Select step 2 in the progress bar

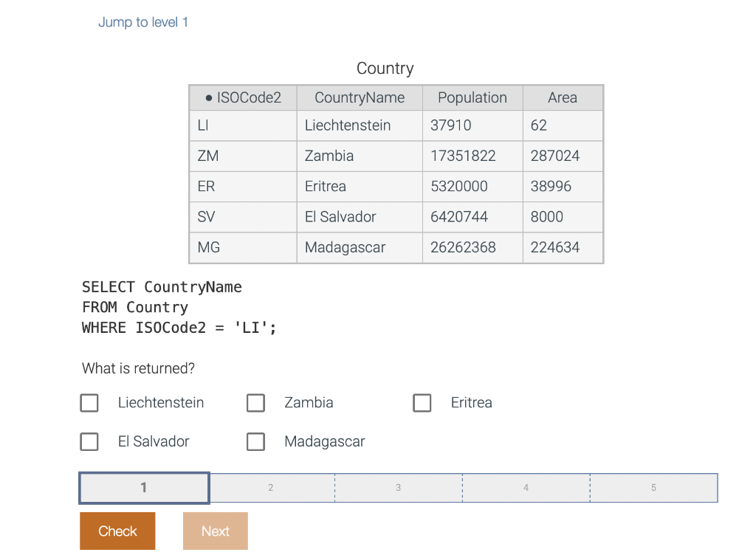(270, 487)
